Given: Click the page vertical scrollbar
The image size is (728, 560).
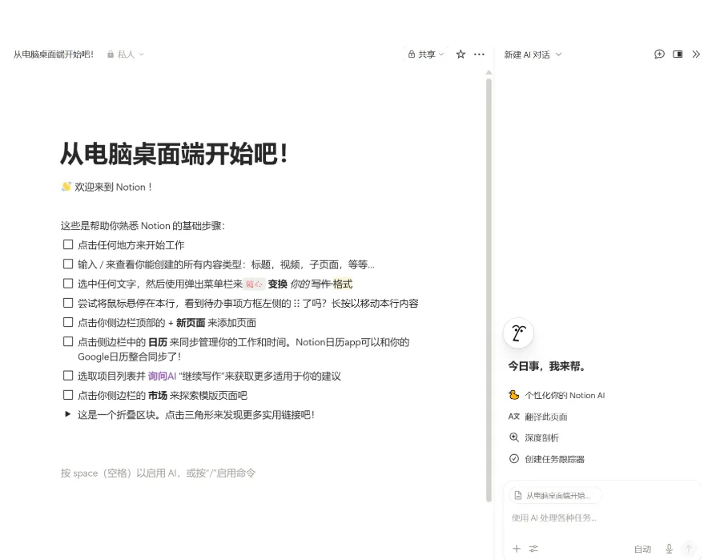Looking at the screenshot, I should tap(489, 290).
